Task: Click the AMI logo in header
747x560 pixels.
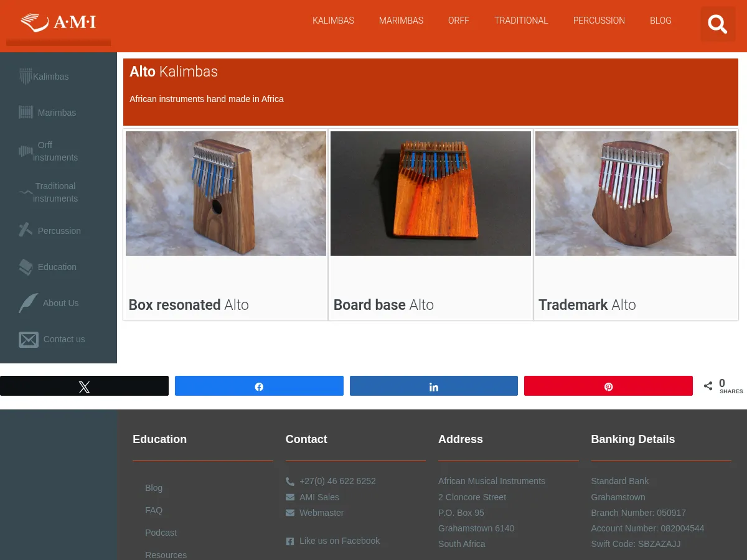Action: click(x=59, y=22)
